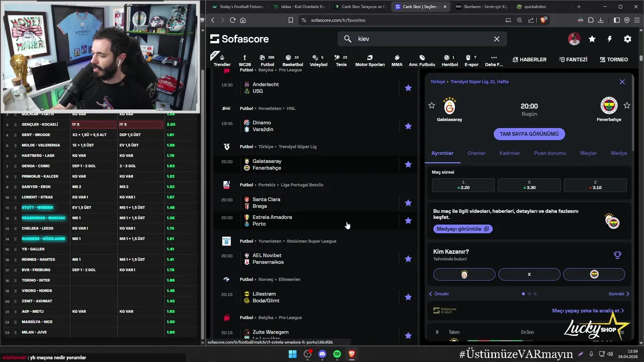This screenshot has width=644, height=362.
Task: Click the lightning bolt icon in header
Action: (x=610, y=39)
